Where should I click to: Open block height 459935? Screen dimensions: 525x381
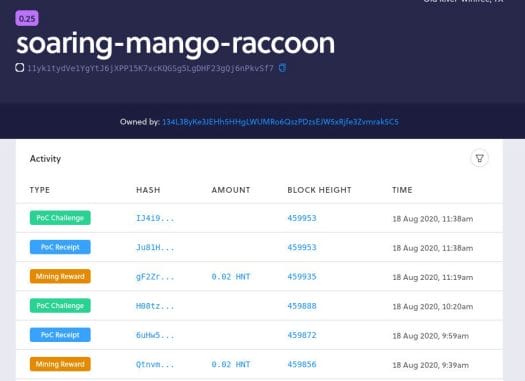tap(302, 277)
